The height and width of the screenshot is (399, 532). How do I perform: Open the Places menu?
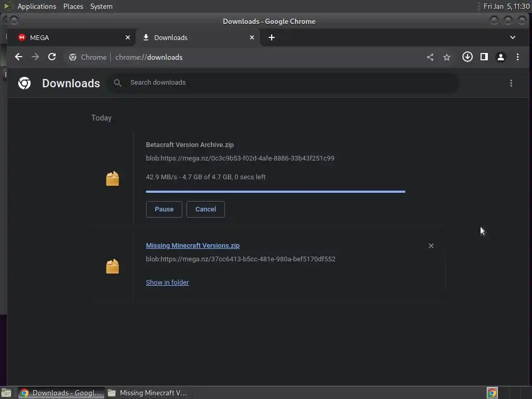click(x=73, y=6)
